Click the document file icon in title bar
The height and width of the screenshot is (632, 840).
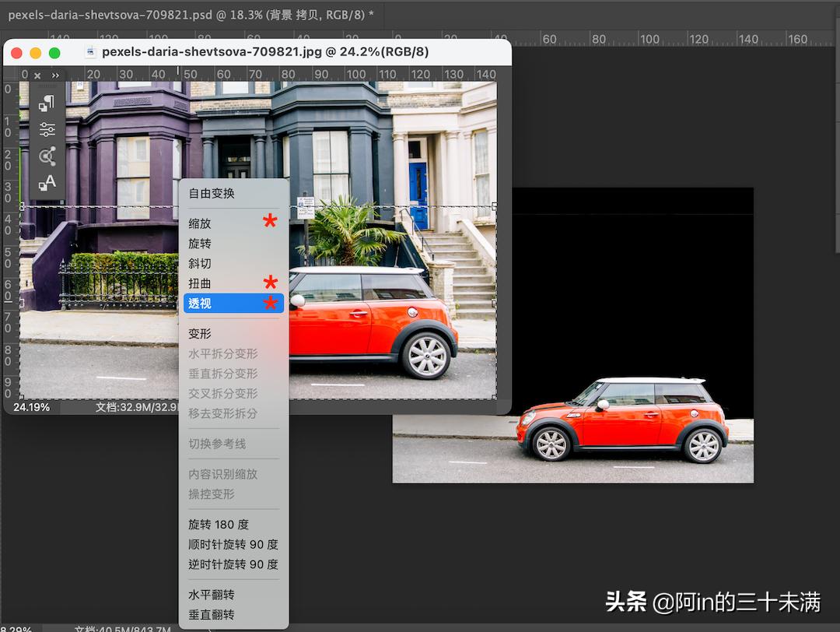point(90,52)
